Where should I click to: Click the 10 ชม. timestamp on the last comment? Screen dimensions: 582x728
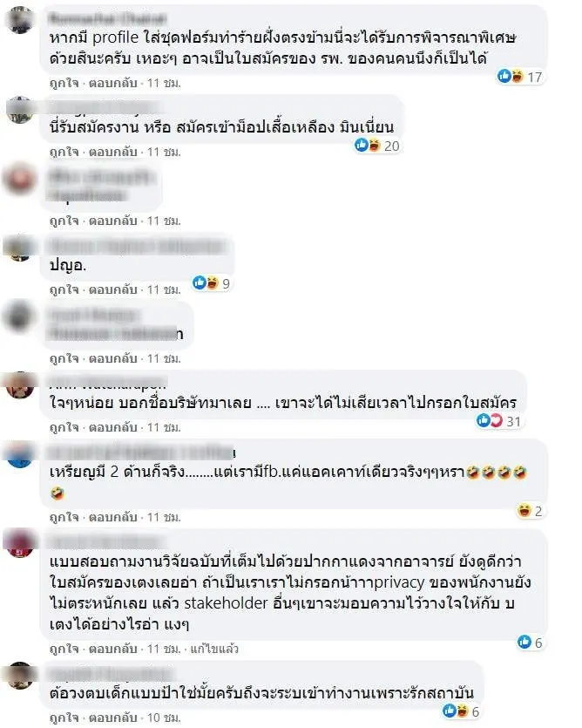pyautogui.click(x=164, y=718)
